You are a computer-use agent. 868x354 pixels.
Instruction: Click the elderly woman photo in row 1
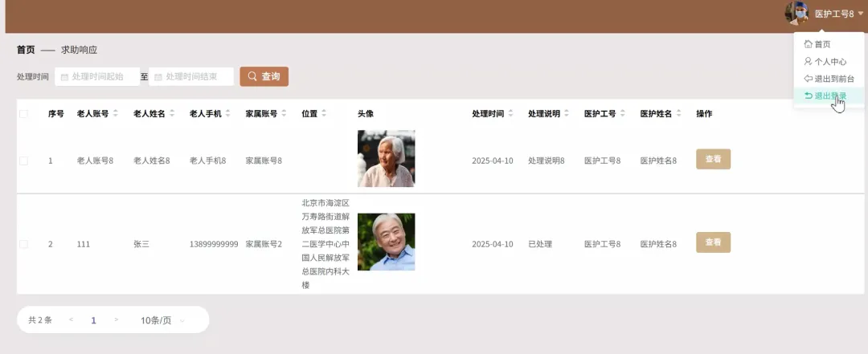tap(387, 159)
